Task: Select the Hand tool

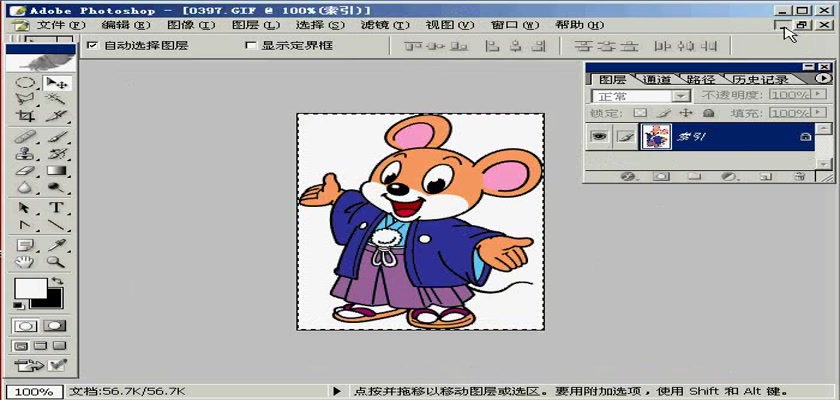Action: pos(25,262)
